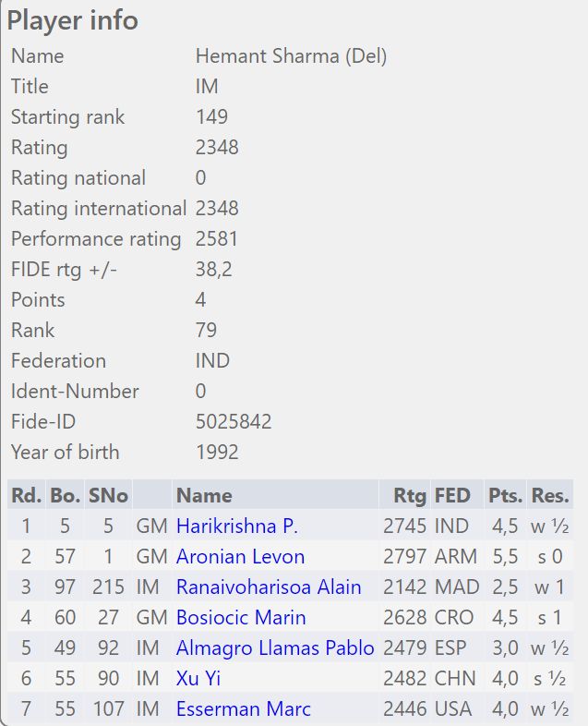Click the Performance rating value 2581
This screenshot has height=726, width=588.
[217, 239]
